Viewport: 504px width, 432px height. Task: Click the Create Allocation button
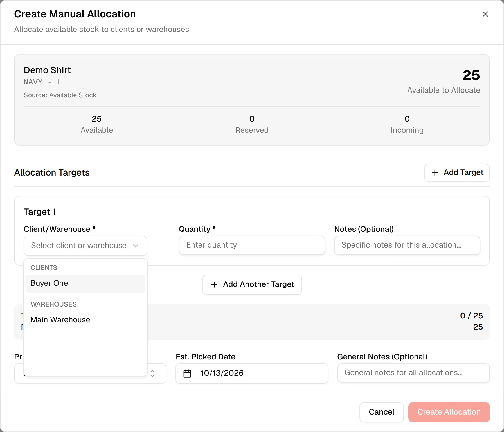point(449,412)
